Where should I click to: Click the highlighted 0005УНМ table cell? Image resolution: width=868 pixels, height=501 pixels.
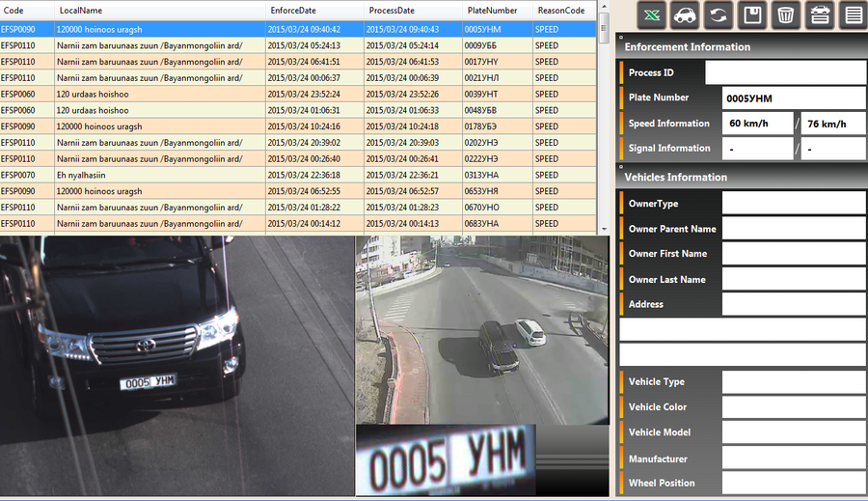[497, 29]
